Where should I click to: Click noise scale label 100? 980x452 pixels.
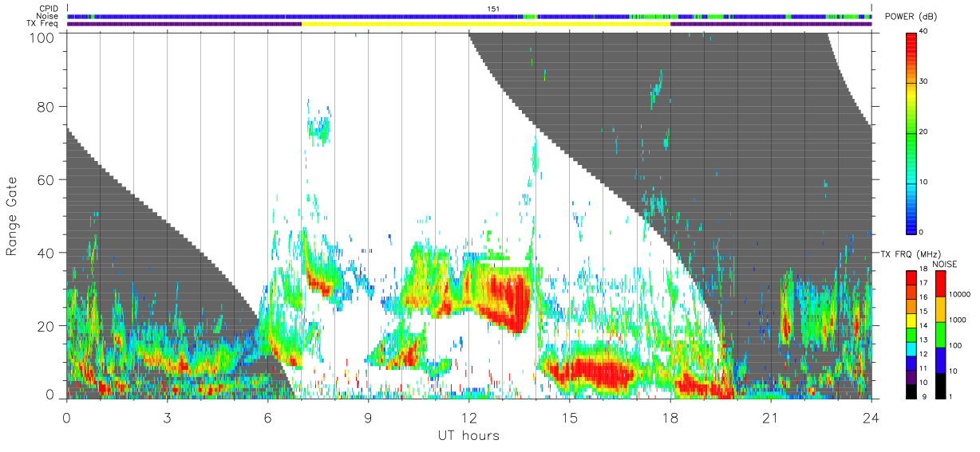[x=955, y=345]
